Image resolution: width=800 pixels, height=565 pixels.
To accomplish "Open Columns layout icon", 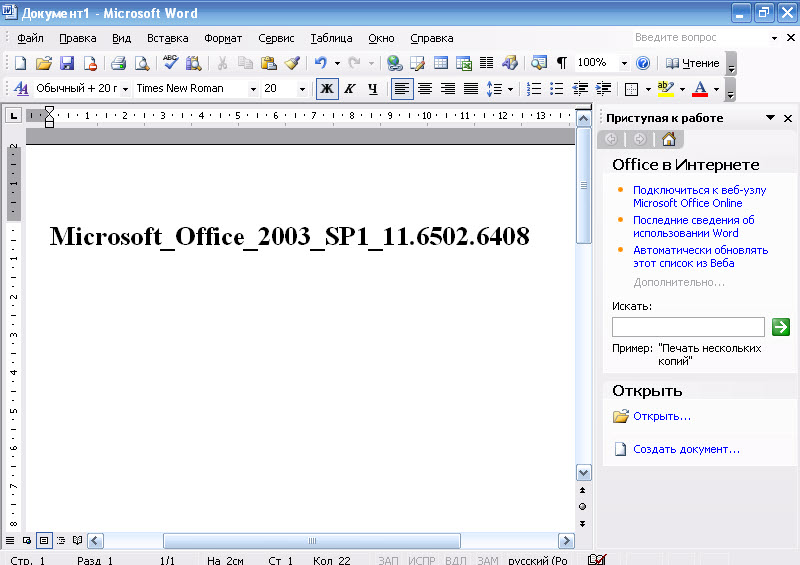I will (x=487, y=63).
